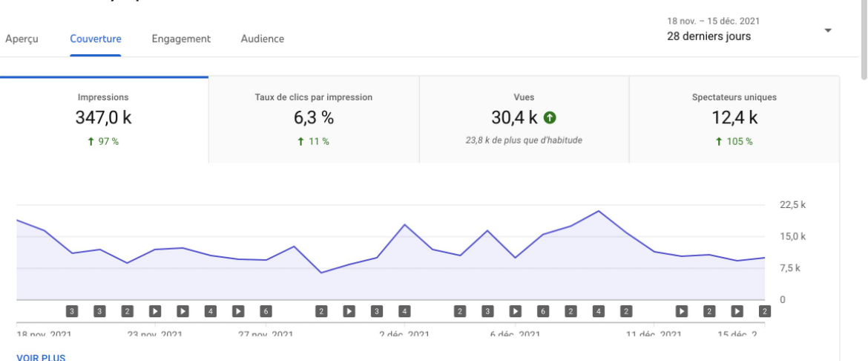Show the Vues metric chart
The width and height of the screenshot is (868, 361).
click(525, 120)
